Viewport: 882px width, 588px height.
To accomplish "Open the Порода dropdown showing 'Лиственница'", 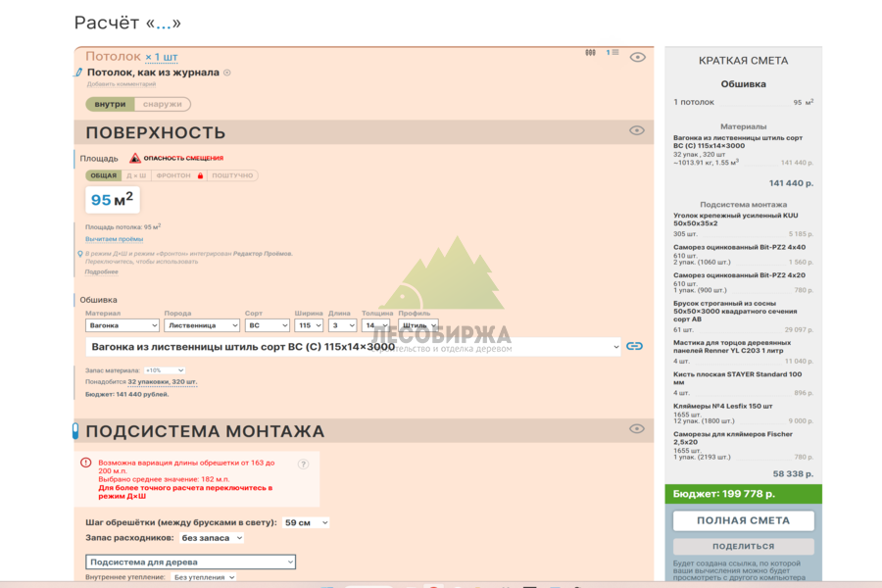I will (x=202, y=325).
